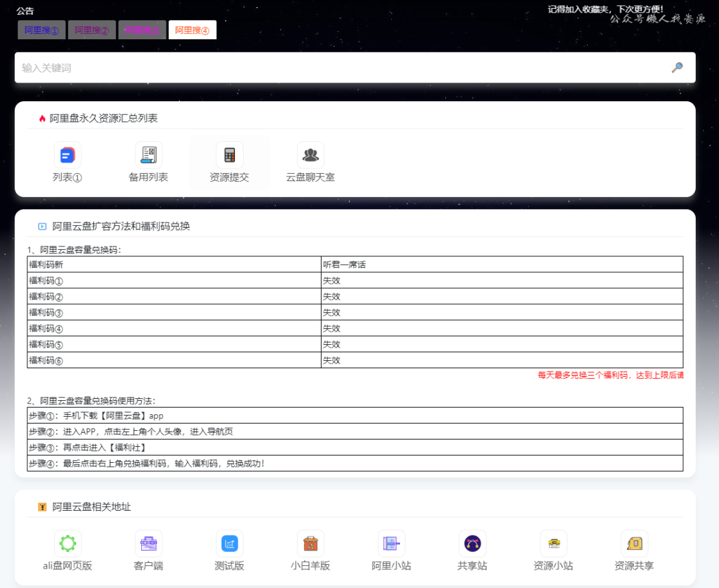This screenshot has height=588, width=719.
Task: Switch to the 阿里搜① tab
Action: [x=42, y=30]
